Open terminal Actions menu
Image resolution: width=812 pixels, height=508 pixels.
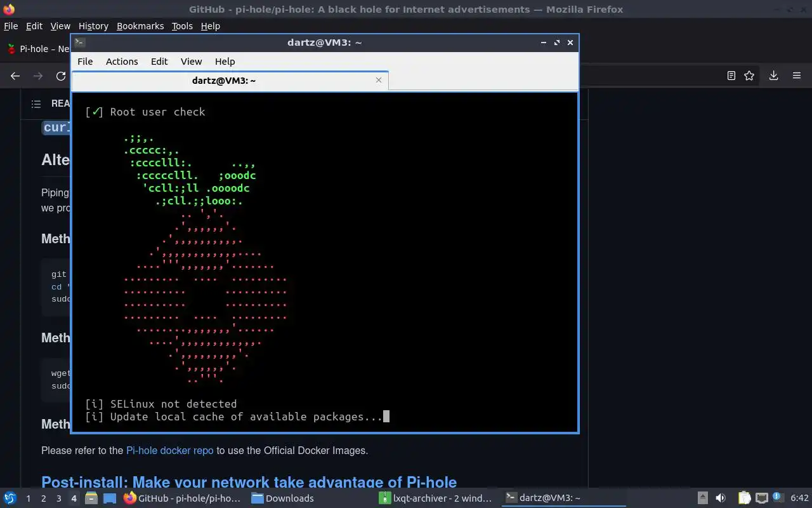[122, 62]
